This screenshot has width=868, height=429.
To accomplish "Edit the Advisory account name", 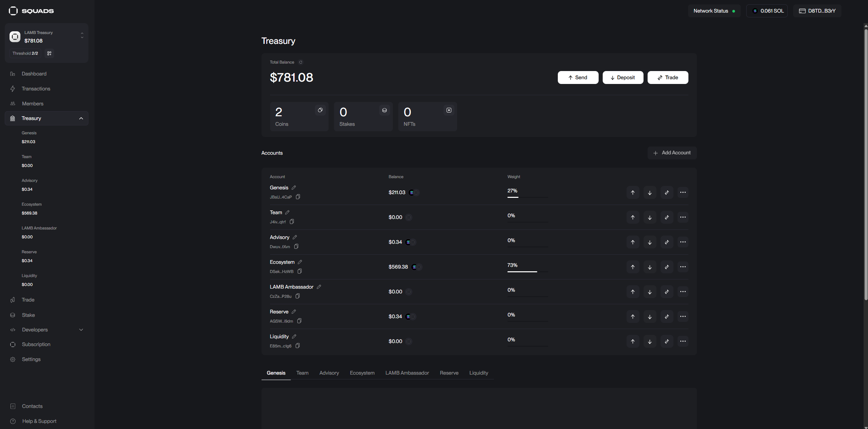I will pos(295,237).
